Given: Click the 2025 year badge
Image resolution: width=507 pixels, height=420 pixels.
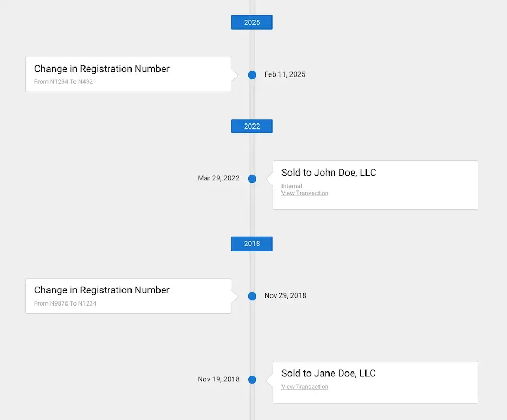Looking at the screenshot, I should pos(252,22).
